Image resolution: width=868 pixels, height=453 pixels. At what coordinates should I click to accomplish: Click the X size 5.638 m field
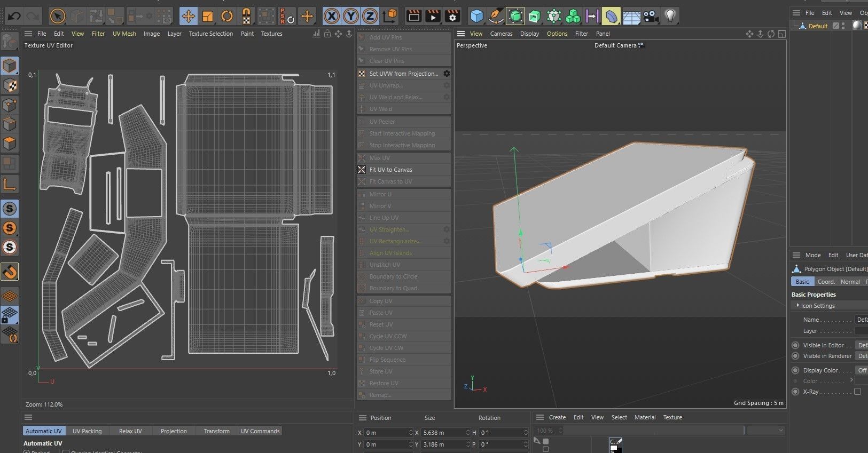pos(446,433)
